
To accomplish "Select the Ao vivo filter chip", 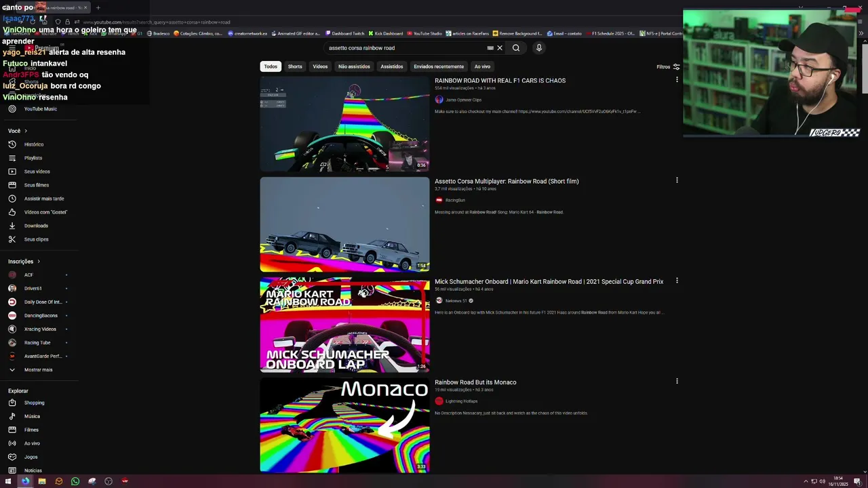I will coord(482,66).
